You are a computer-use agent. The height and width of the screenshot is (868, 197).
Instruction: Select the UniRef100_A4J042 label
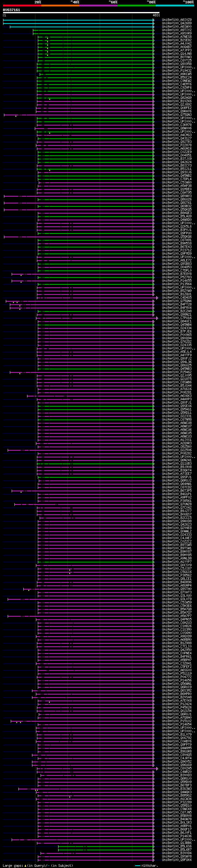[177, 43]
